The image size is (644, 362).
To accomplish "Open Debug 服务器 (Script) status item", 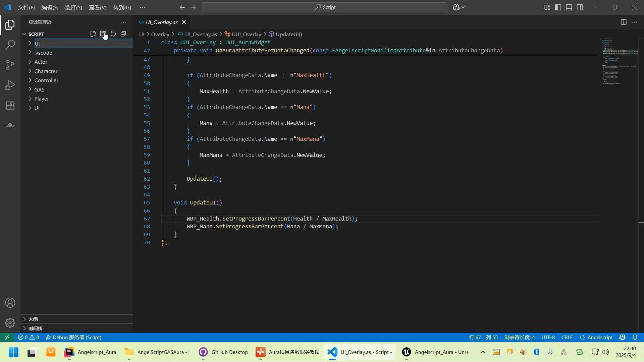I will pyautogui.click(x=73, y=338).
